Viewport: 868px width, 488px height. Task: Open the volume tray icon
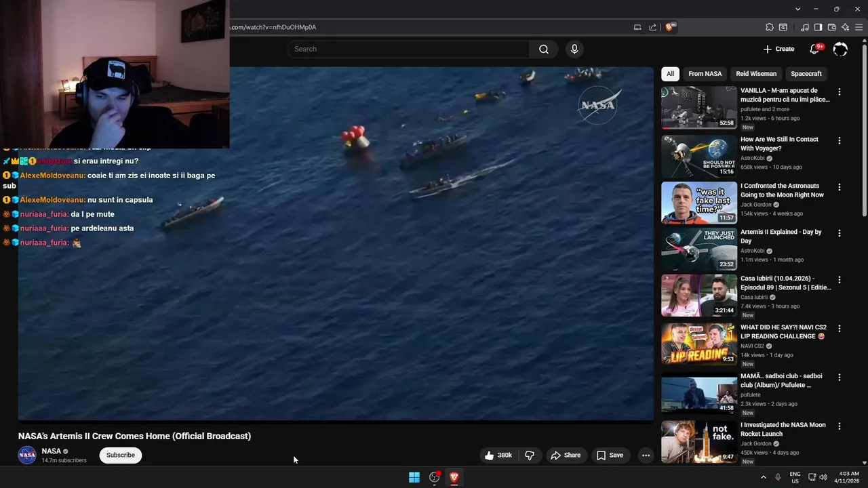(x=823, y=477)
